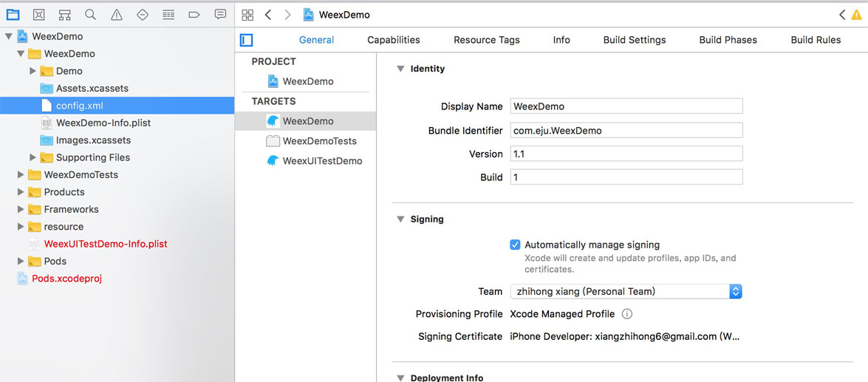Click the Provisioning Profile info icon

click(x=626, y=314)
